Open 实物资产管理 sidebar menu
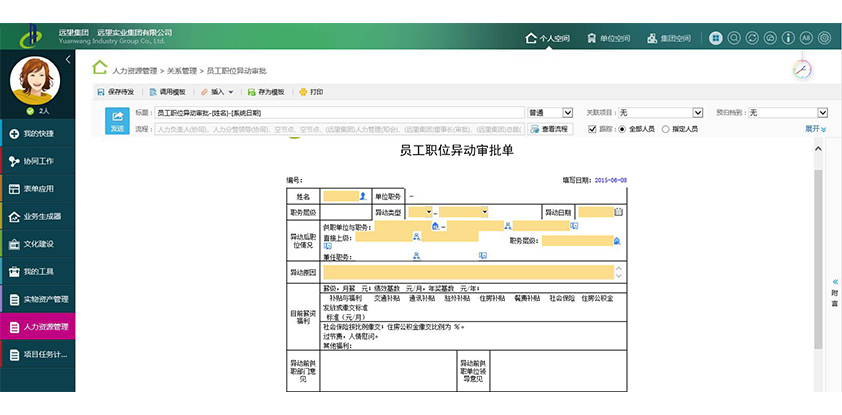 pyautogui.click(x=38, y=299)
